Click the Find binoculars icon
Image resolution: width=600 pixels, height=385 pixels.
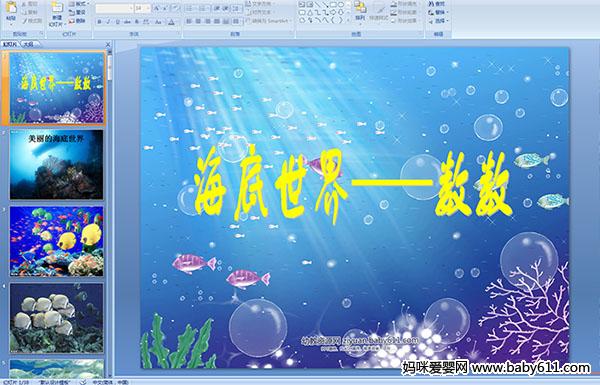(431, 4)
